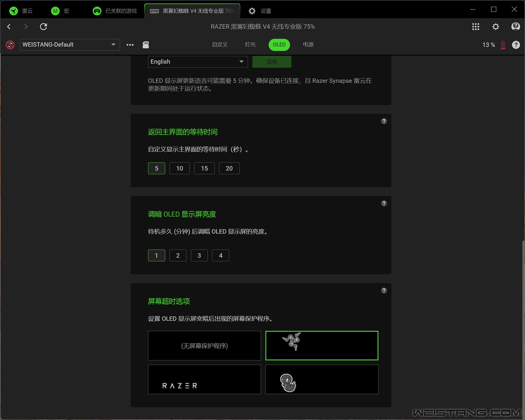Open the apps grid launcher icon

[476, 27]
